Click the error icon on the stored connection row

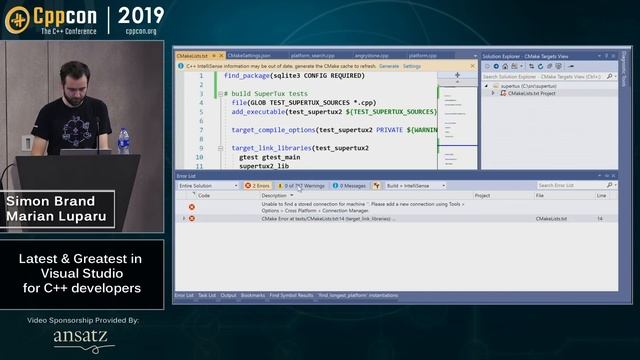(x=192, y=207)
